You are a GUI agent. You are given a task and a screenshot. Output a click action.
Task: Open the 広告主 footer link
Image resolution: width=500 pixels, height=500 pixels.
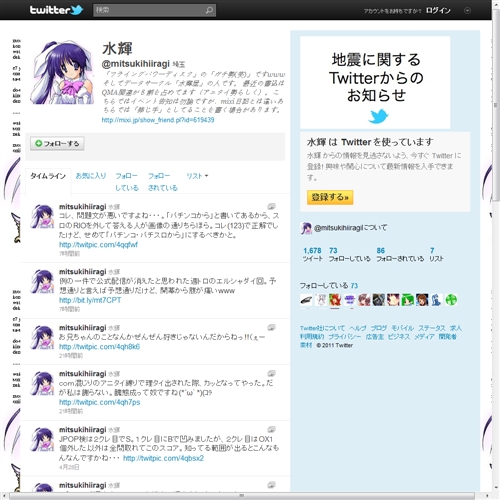click(375, 337)
